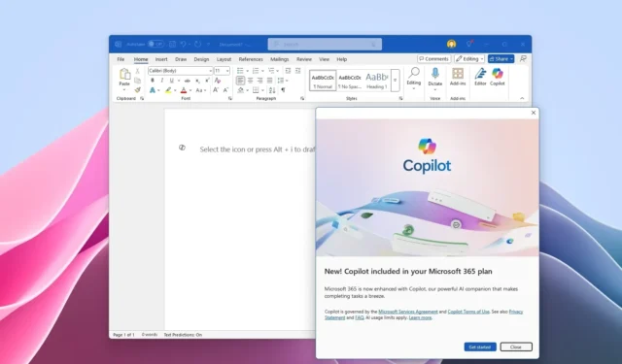Toggle bold formatting
This screenshot has width=622, height=364.
153,81
